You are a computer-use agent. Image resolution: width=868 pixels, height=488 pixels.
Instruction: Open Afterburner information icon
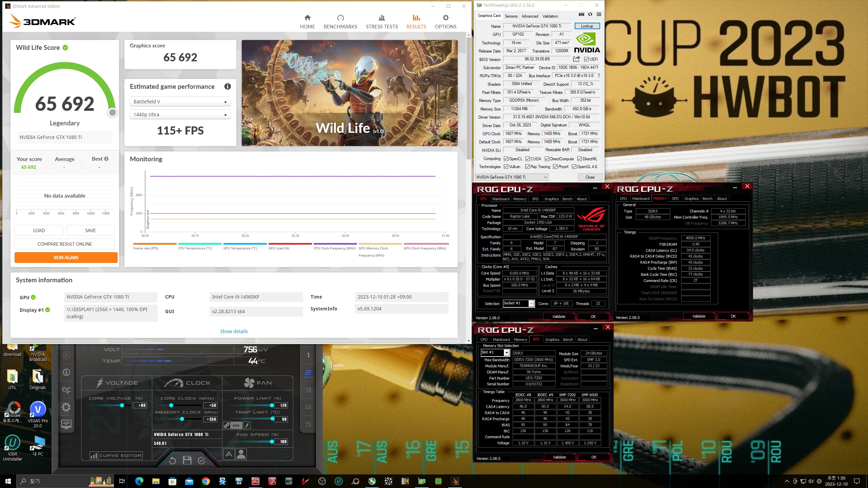[66, 372]
